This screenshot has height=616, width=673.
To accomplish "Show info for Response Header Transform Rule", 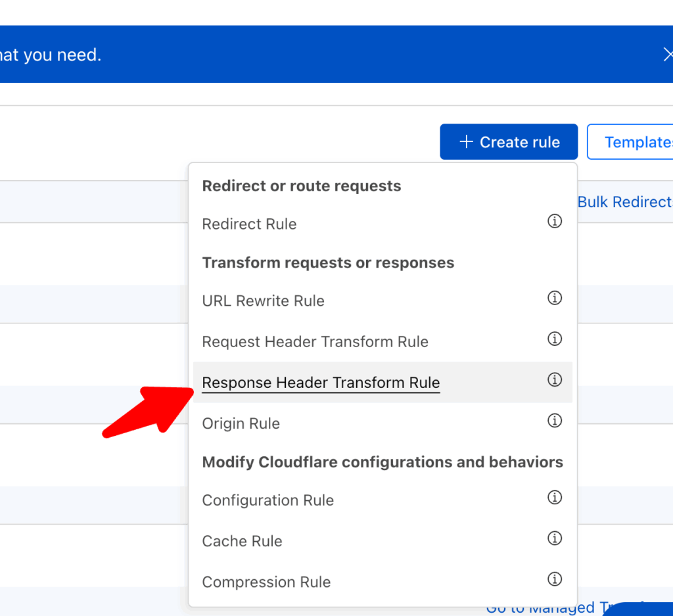I will coord(555,379).
